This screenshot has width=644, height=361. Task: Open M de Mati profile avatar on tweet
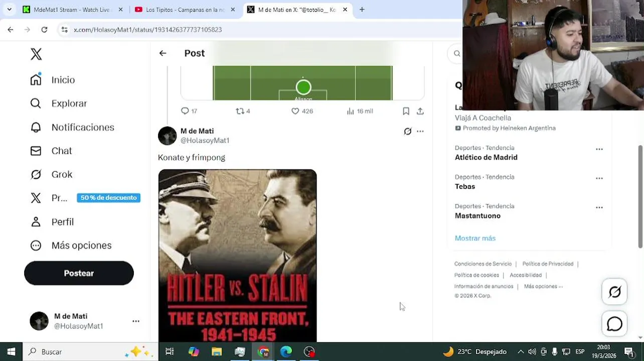168,136
